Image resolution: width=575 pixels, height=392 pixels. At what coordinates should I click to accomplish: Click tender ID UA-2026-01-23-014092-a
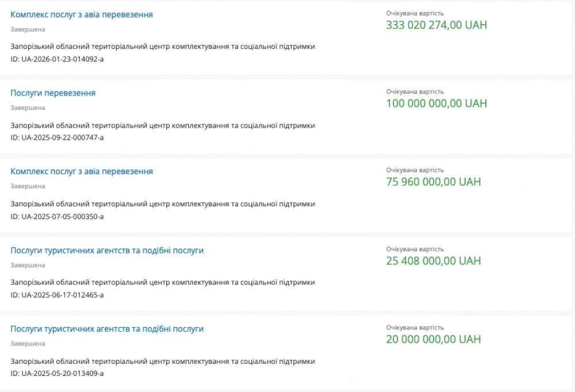pyautogui.click(x=57, y=59)
